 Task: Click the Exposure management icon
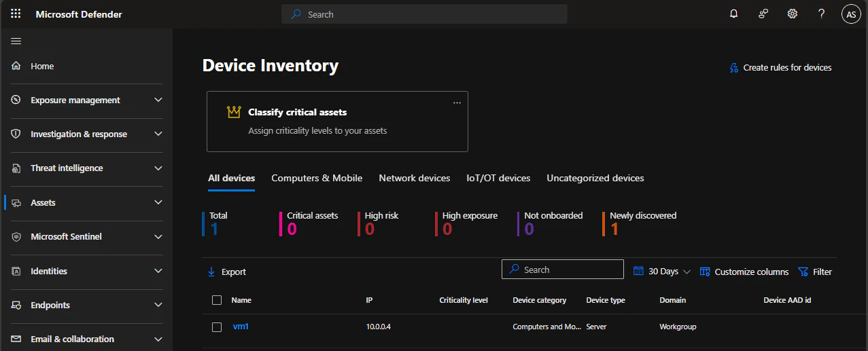pyautogui.click(x=16, y=100)
